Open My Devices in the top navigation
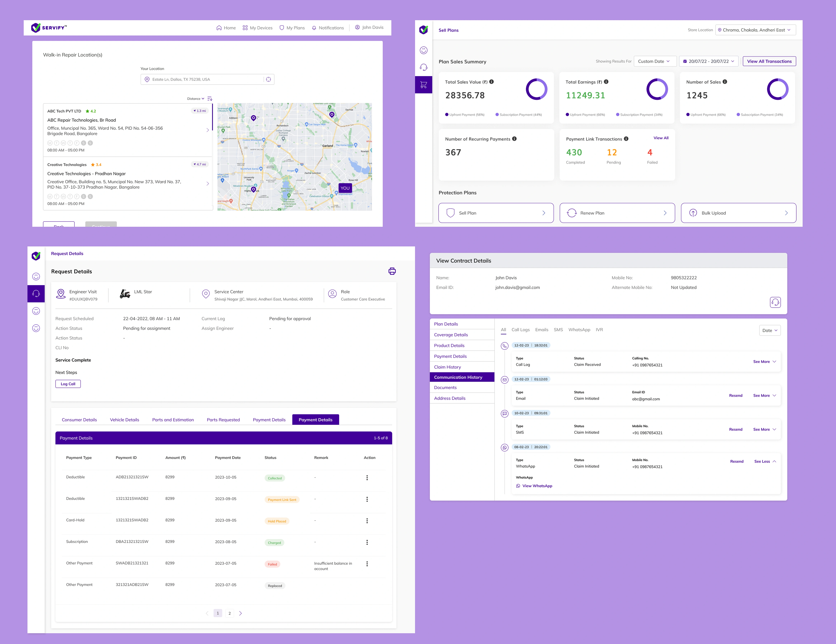The height and width of the screenshot is (644, 836). point(258,28)
